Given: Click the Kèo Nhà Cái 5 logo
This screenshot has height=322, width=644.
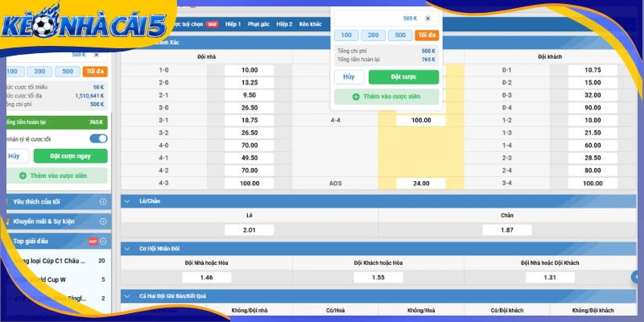Looking at the screenshot, I should click(84, 23).
